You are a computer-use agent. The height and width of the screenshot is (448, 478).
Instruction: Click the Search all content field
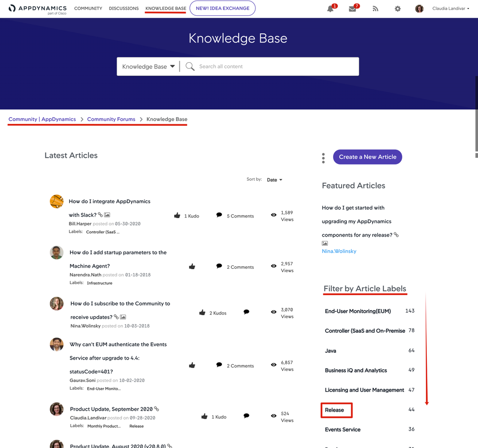pos(275,66)
